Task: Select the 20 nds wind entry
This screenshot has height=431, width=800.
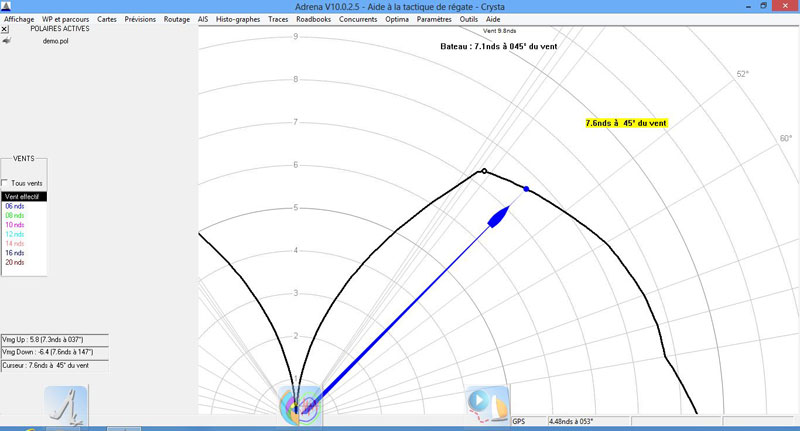Action: pos(15,262)
